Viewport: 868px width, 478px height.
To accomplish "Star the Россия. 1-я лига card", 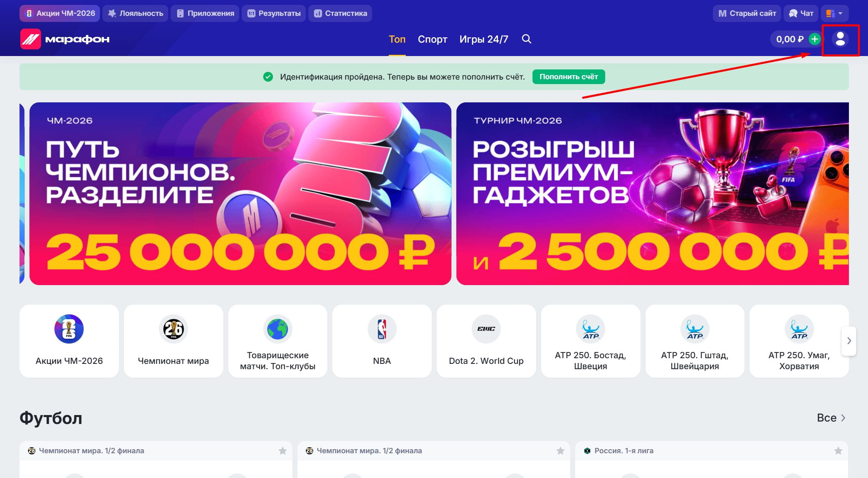I will 838,451.
